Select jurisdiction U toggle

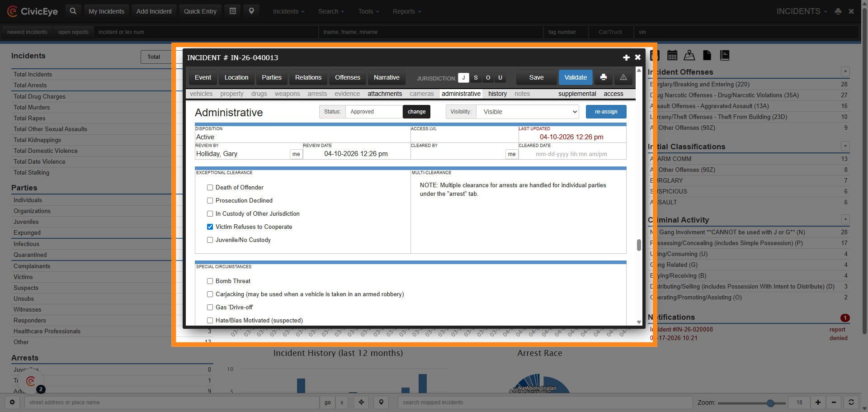500,78
